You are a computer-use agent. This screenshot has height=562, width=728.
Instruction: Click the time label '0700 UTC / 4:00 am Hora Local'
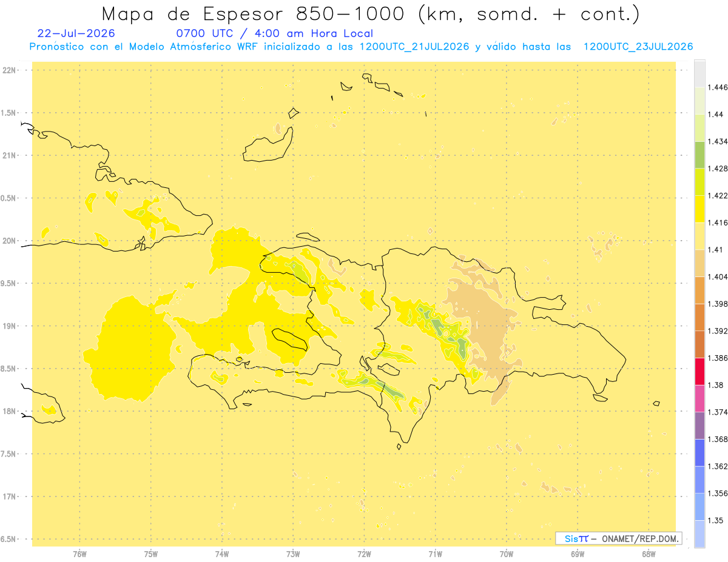coord(274,33)
